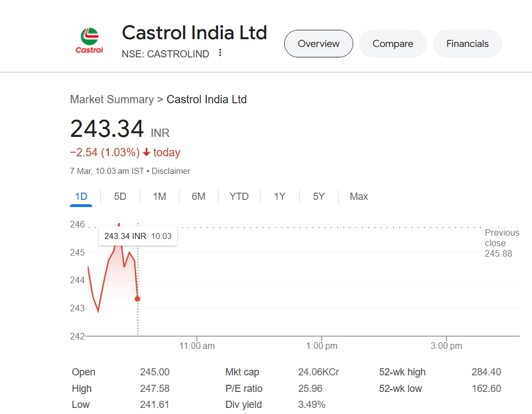Click the red price point marker
Screen dimensions: 532x414
tap(137, 299)
